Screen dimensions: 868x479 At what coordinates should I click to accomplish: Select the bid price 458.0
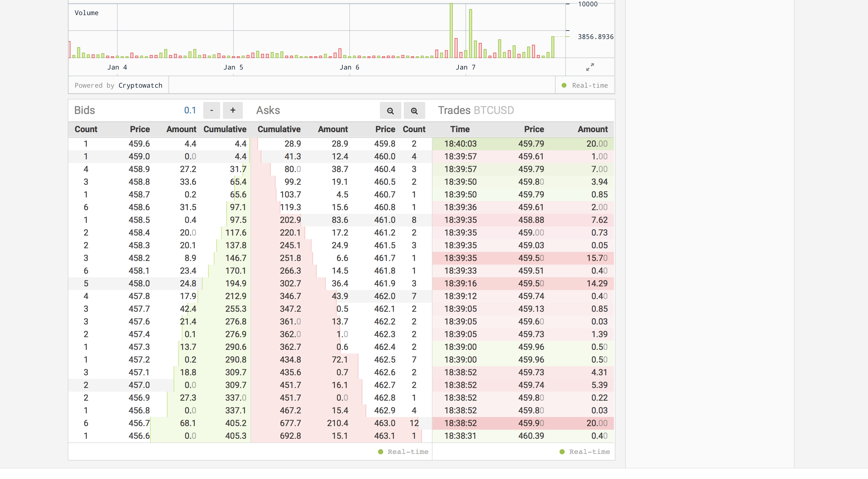[139, 284]
